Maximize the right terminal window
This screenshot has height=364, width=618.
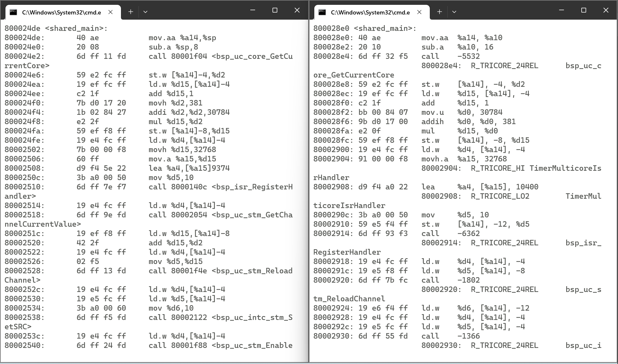point(584,10)
